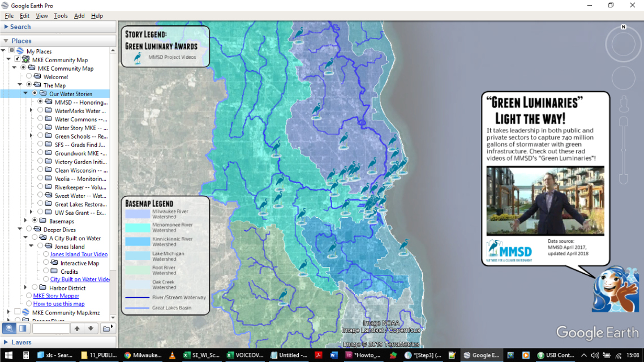Click the navigation move joystick ring
644x362 pixels.
(x=624, y=77)
